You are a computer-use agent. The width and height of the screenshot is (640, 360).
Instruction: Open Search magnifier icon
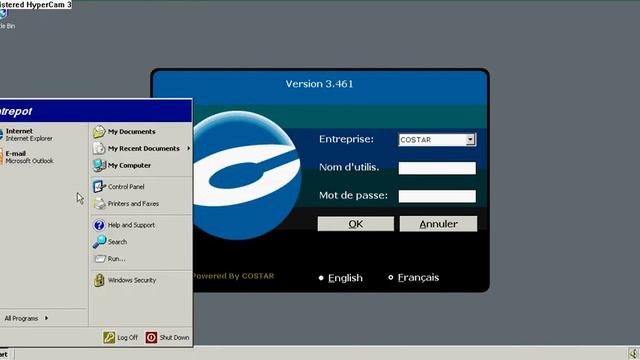99,242
